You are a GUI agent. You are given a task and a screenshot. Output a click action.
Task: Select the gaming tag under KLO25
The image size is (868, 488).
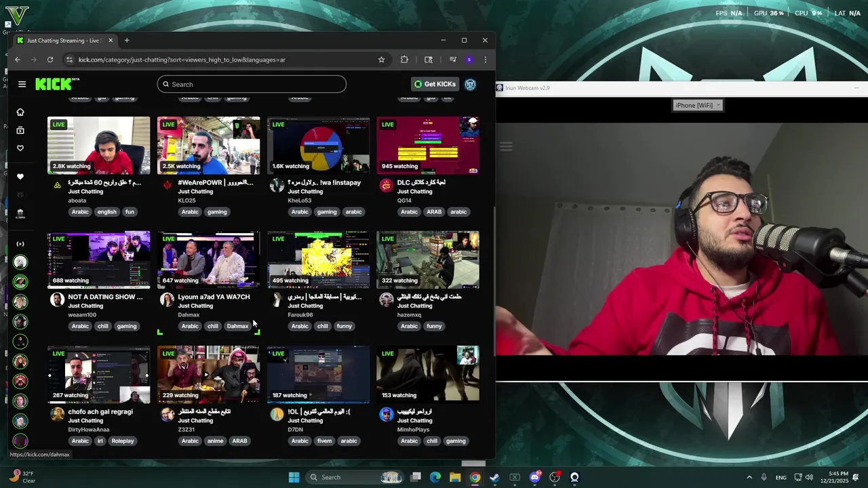click(x=217, y=211)
